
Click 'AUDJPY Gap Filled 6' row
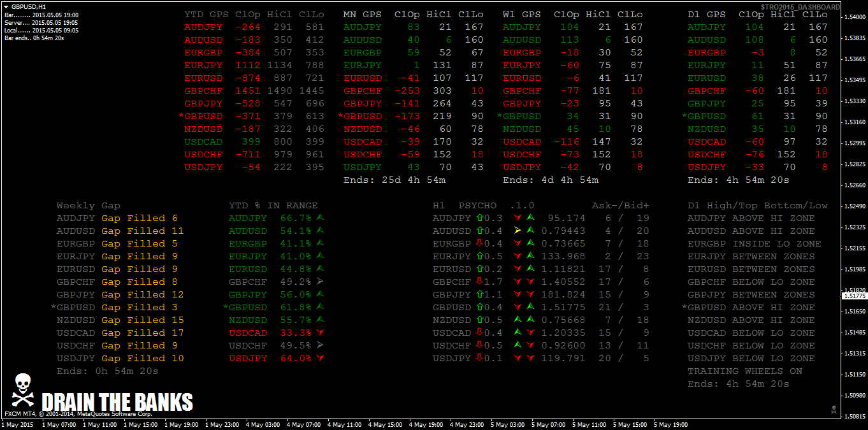tap(117, 218)
